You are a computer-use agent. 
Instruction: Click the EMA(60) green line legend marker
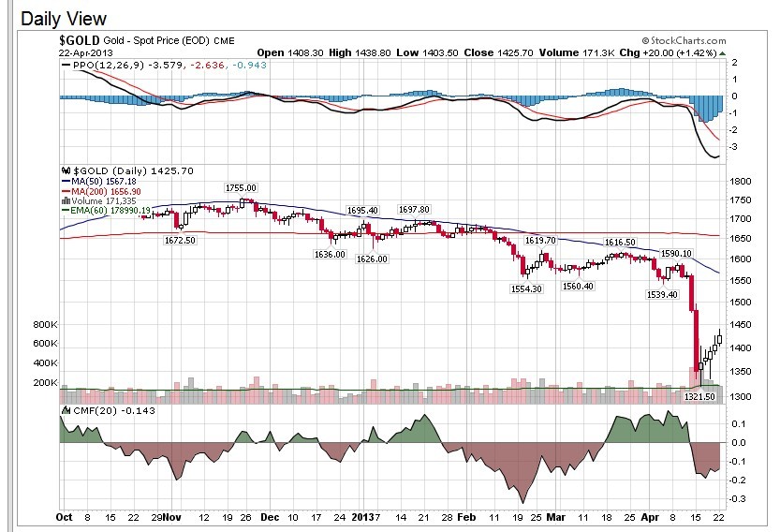64,211
